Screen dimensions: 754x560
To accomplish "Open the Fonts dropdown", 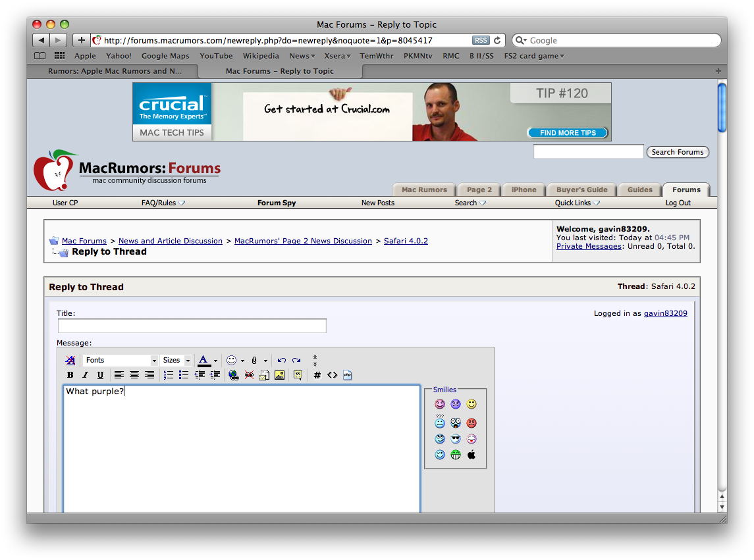I will tap(121, 360).
